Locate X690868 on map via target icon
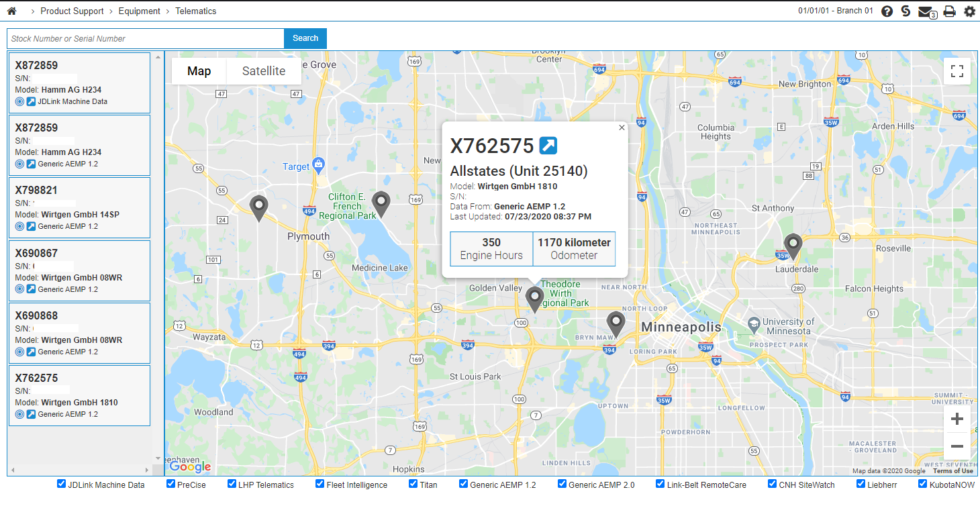This screenshot has width=980, height=506. 19,352
